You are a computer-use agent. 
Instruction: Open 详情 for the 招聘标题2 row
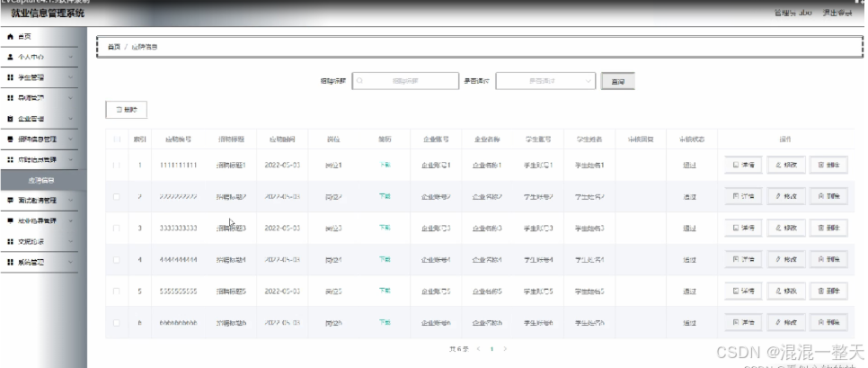(x=743, y=197)
